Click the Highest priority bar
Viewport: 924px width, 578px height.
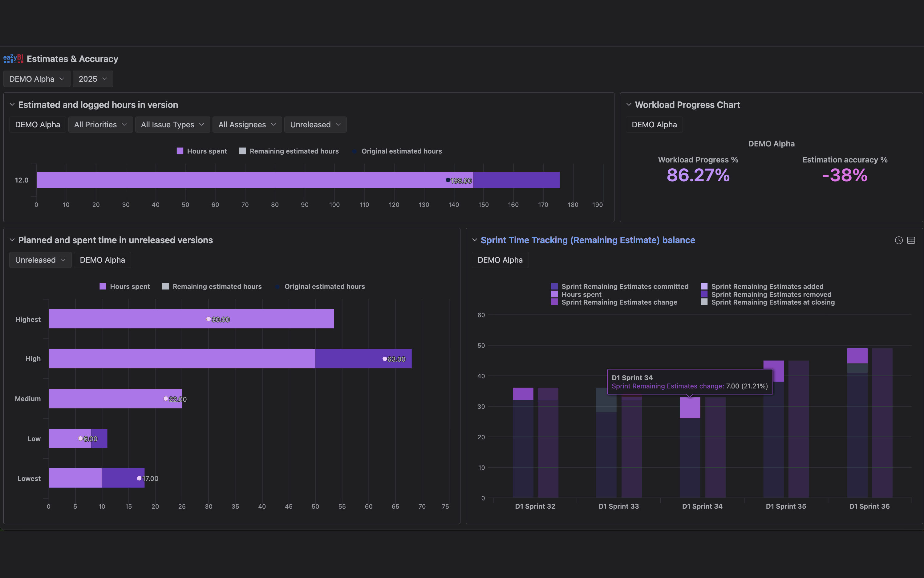pyautogui.click(x=191, y=318)
